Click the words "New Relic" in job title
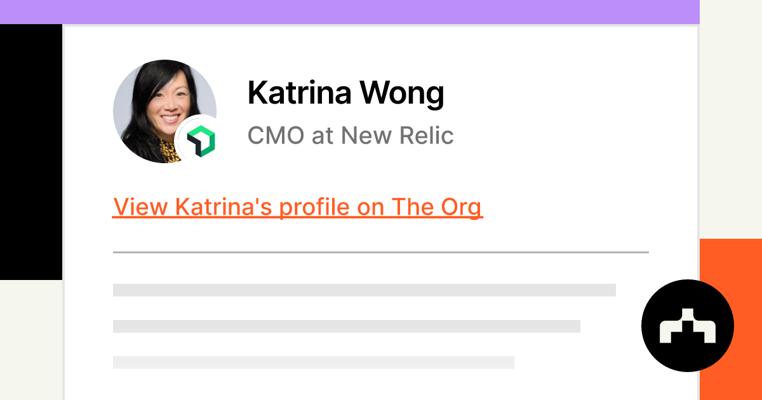 click(397, 135)
